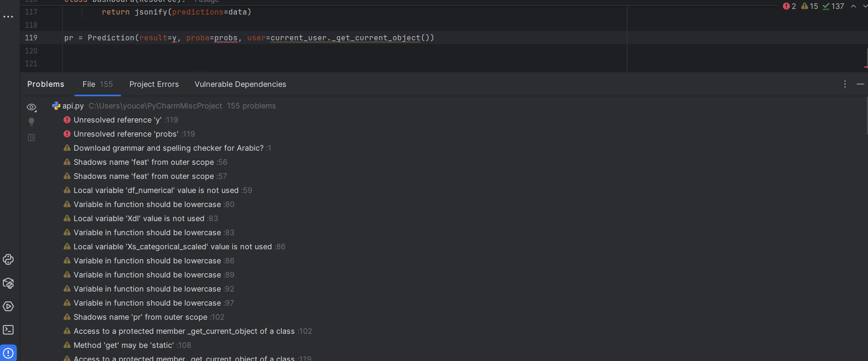Open the Problems panel kebab options menu
The height and width of the screenshot is (361, 868).
pyautogui.click(x=845, y=84)
